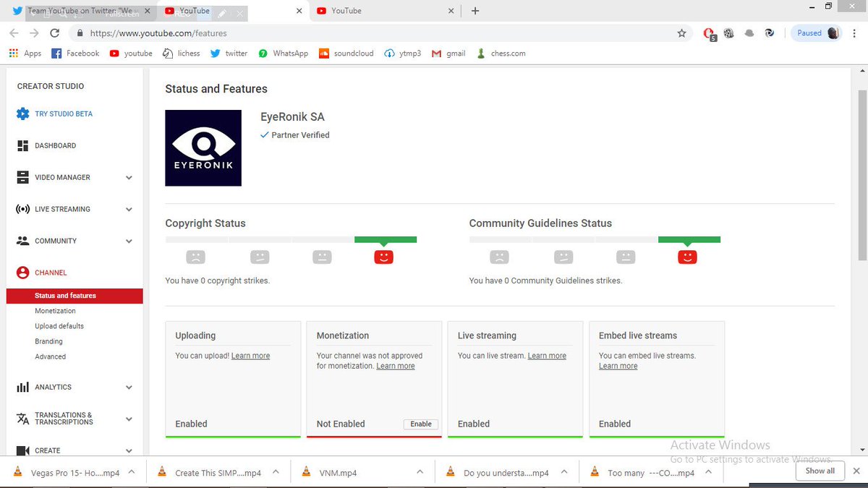Open the Upload defaults sidebar item
Viewport: 868px width, 488px height.
point(59,326)
